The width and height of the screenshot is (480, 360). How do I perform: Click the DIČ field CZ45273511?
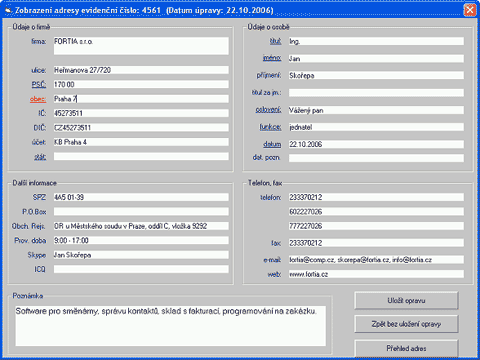[141, 127]
